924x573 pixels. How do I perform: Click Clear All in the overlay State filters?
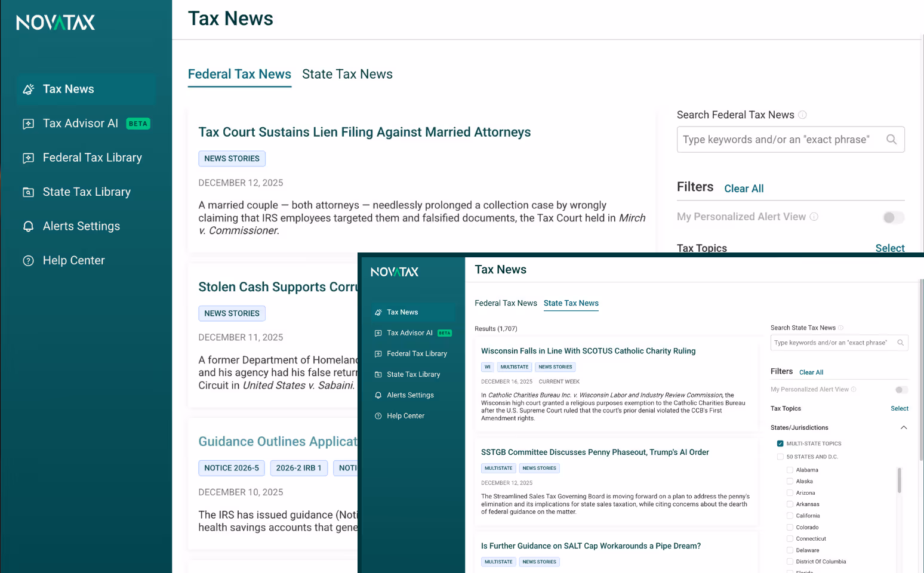point(811,372)
